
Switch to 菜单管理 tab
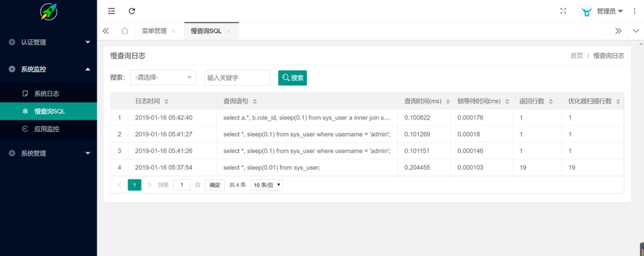point(154,31)
